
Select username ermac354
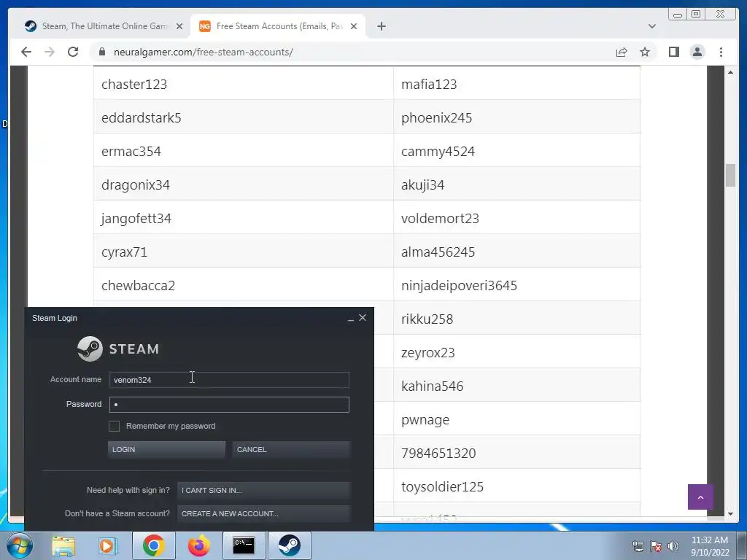[x=131, y=152]
